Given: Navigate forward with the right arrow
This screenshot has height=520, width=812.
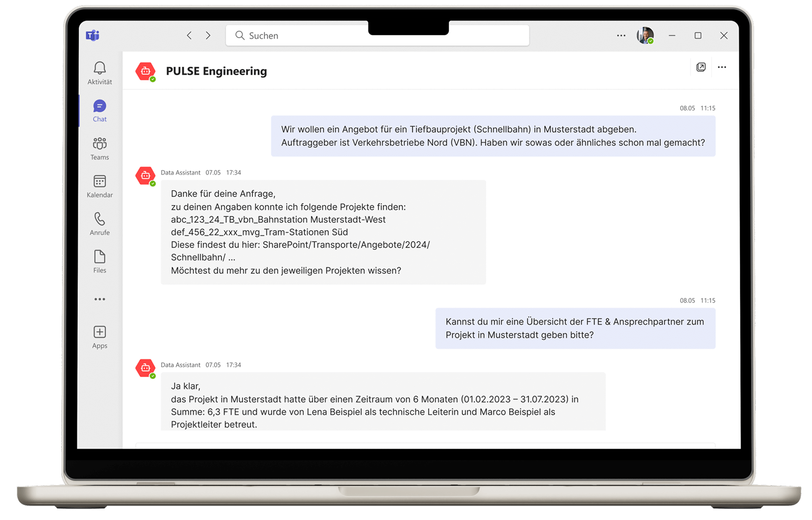Looking at the screenshot, I should (208, 35).
